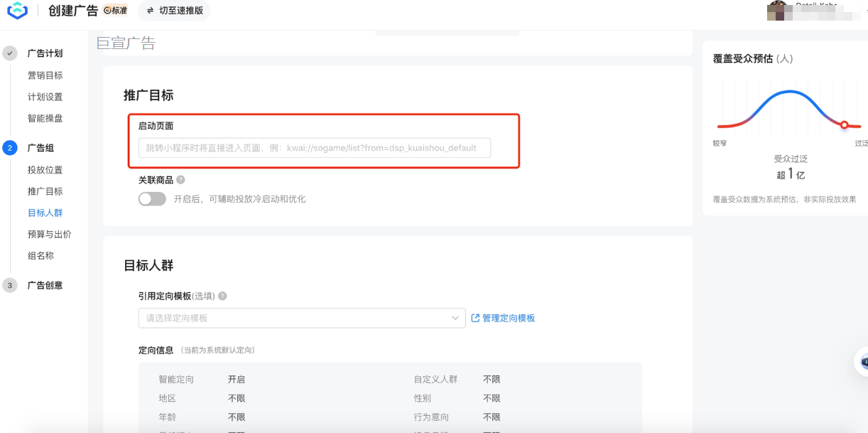Click the completed checkmark beside 广告计划
The width and height of the screenshot is (868, 433).
tap(10, 53)
